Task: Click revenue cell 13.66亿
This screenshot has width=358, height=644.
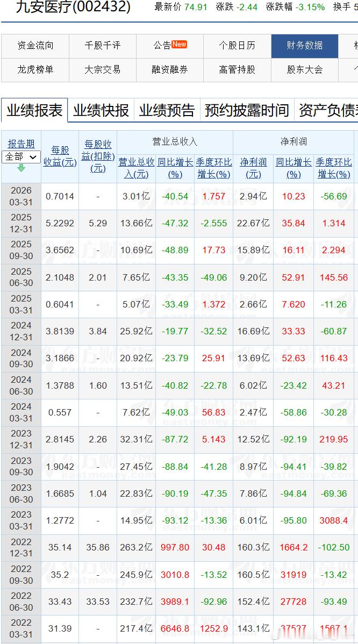Action: [x=136, y=224]
